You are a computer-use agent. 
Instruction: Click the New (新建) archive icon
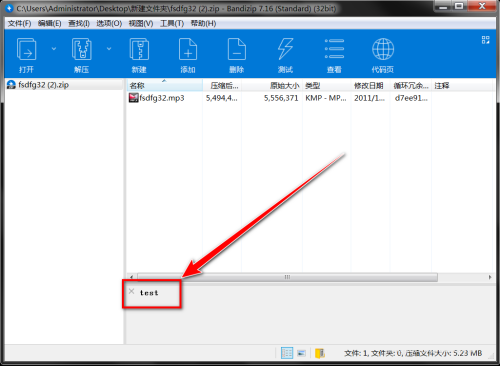click(x=139, y=49)
